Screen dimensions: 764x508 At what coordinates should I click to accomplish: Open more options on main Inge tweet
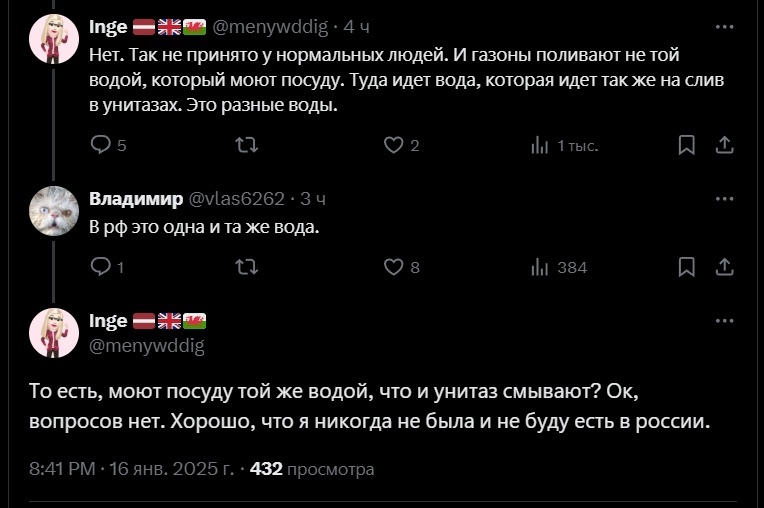[x=725, y=321]
